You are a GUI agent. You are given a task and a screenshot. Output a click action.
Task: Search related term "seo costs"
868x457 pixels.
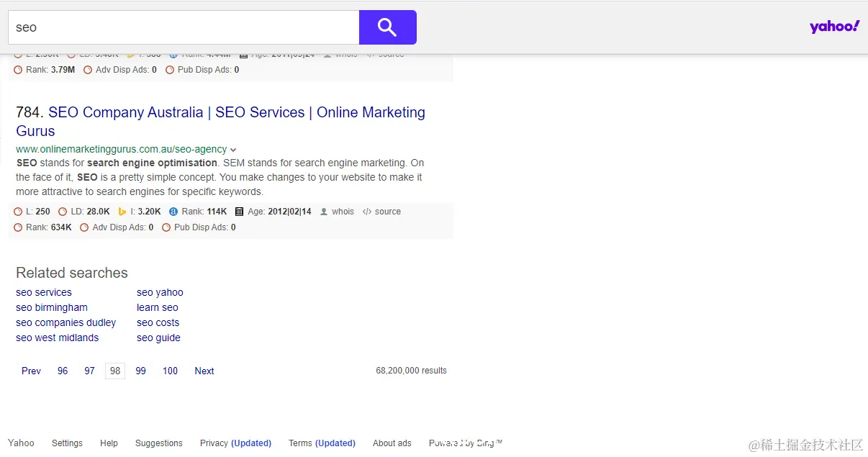point(158,322)
